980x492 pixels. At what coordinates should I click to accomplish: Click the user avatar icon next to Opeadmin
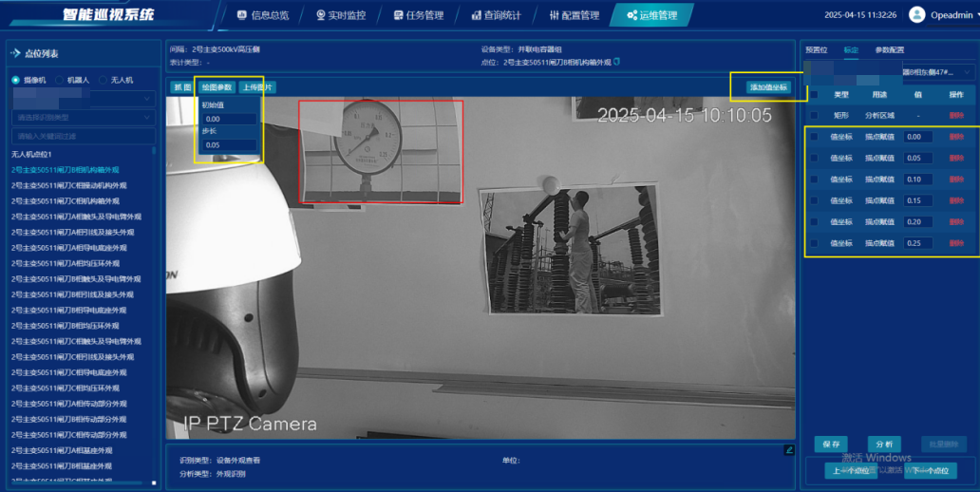pyautogui.click(x=916, y=14)
